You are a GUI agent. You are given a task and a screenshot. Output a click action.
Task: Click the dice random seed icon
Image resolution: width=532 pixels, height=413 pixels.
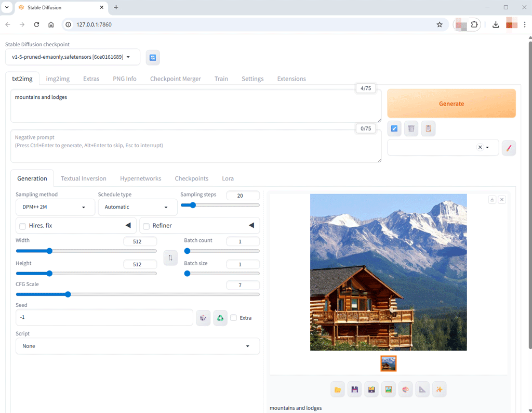(203, 318)
